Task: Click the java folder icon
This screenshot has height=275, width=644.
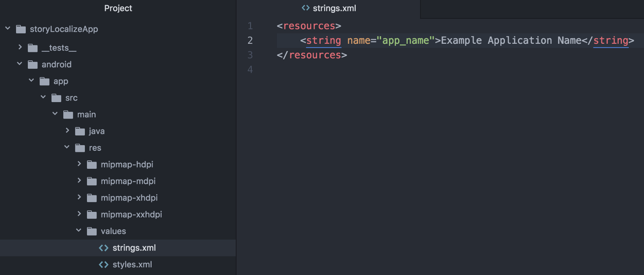Action: point(80,131)
